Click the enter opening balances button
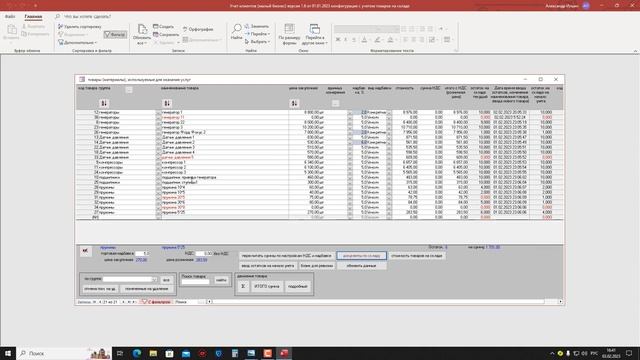640x360 pixels. (268, 266)
